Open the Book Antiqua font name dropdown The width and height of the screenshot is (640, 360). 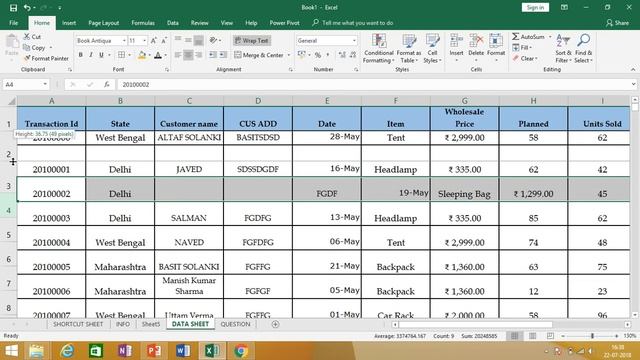pyautogui.click(x=124, y=41)
